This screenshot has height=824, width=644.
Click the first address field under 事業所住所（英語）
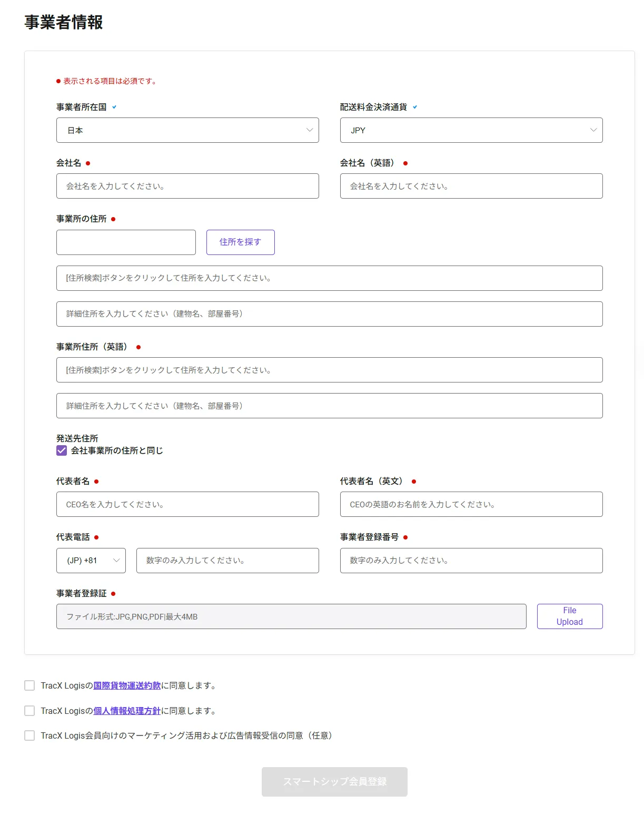tap(330, 370)
